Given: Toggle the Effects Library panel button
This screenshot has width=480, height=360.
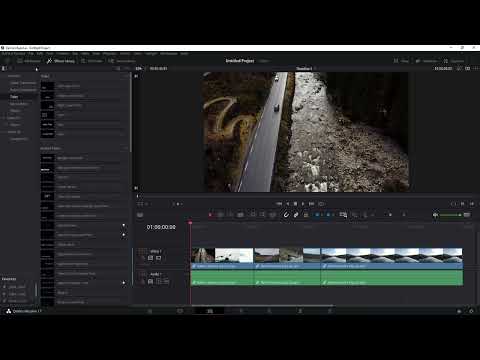Looking at the screenshot, I should [61, 61].
